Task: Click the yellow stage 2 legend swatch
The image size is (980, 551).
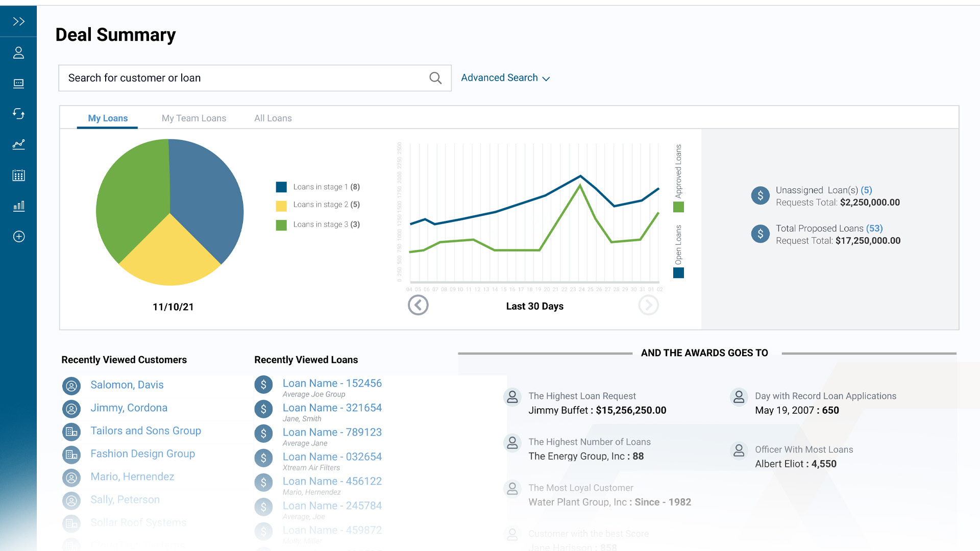Action: (281, 206)
